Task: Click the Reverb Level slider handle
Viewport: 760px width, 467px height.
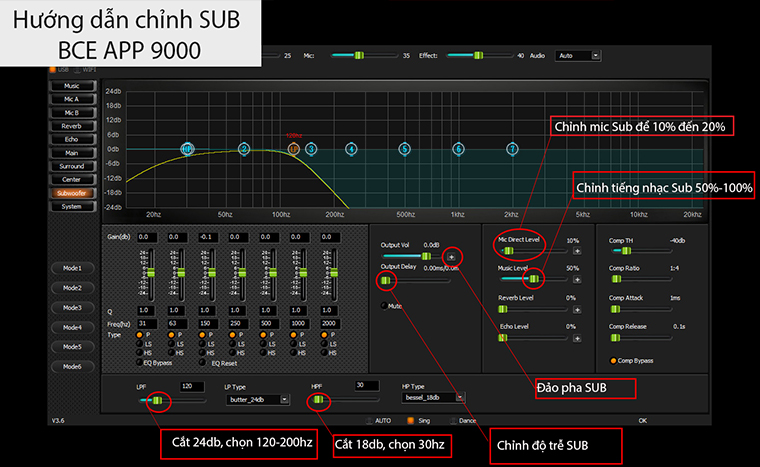Action: tap(503, 309)
